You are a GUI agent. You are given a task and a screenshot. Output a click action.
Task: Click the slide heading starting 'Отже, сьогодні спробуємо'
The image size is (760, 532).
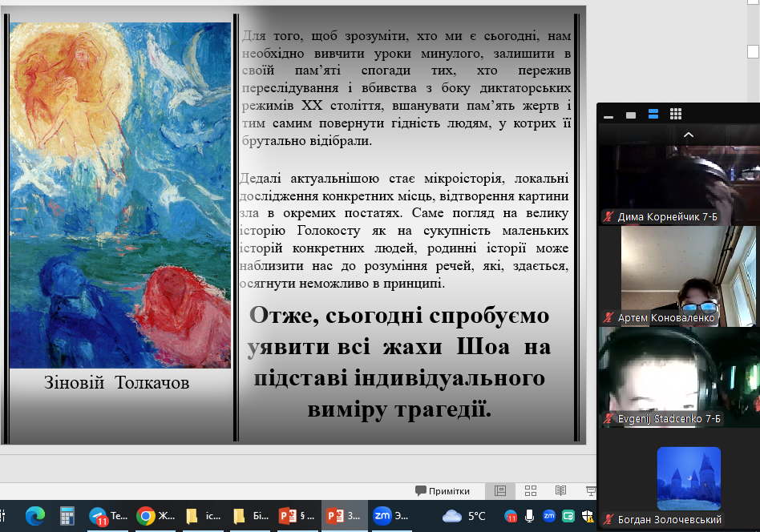click(x=399, y=362)
